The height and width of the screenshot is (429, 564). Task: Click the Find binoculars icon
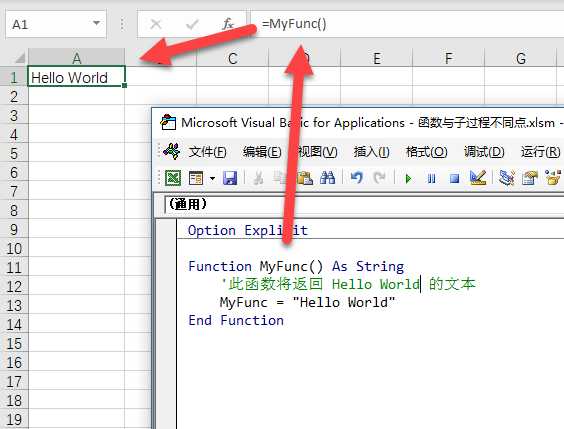tap(327, 178)
